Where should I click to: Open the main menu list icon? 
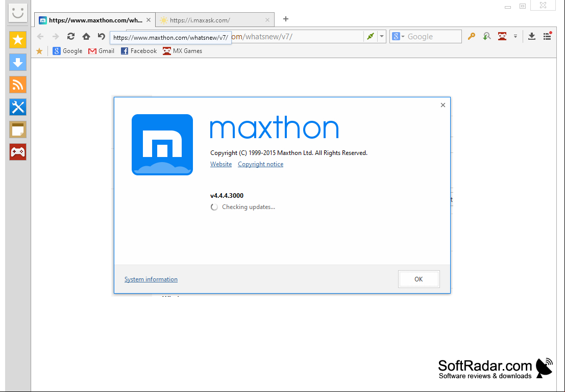(x=547, y=36)
